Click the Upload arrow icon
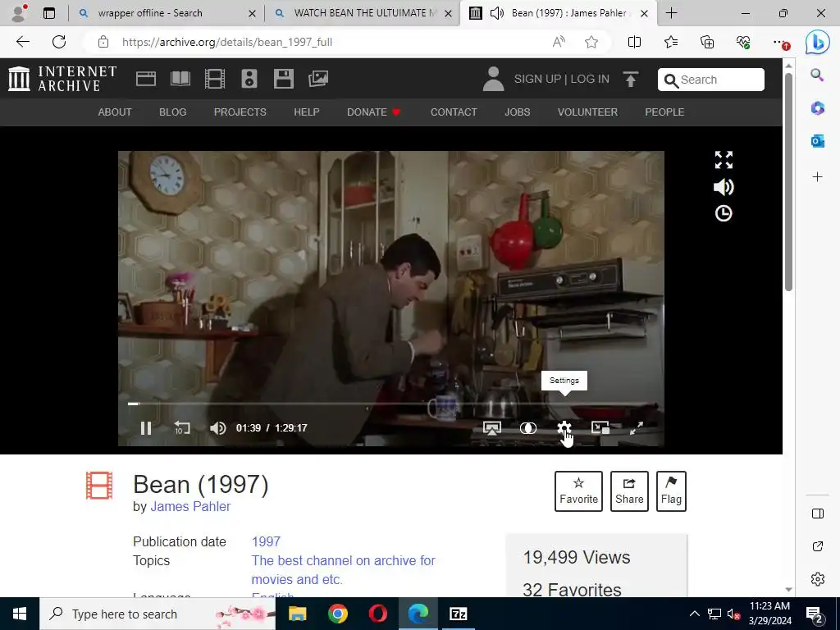 631,79
